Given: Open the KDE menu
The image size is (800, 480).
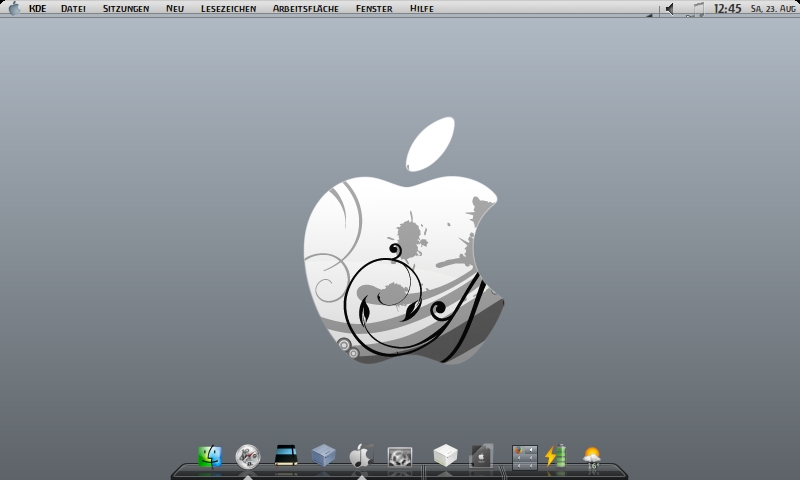Looking at the screenshot, I should [37, 9].
